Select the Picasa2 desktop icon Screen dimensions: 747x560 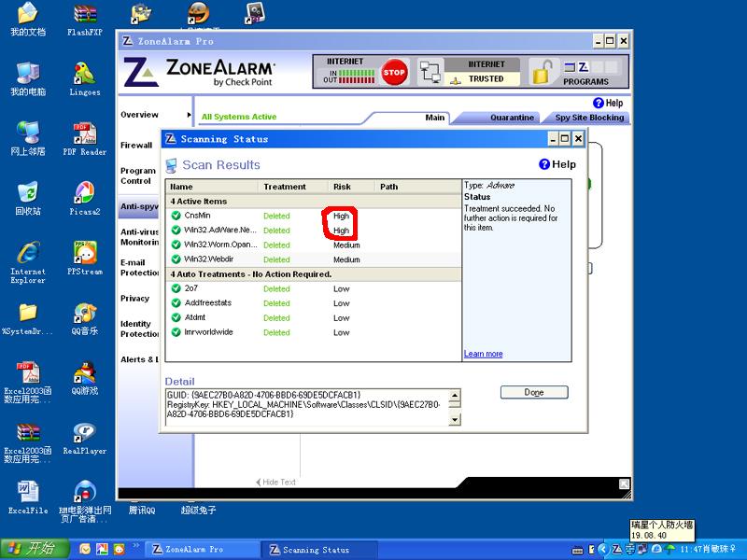tap(85, 198)
